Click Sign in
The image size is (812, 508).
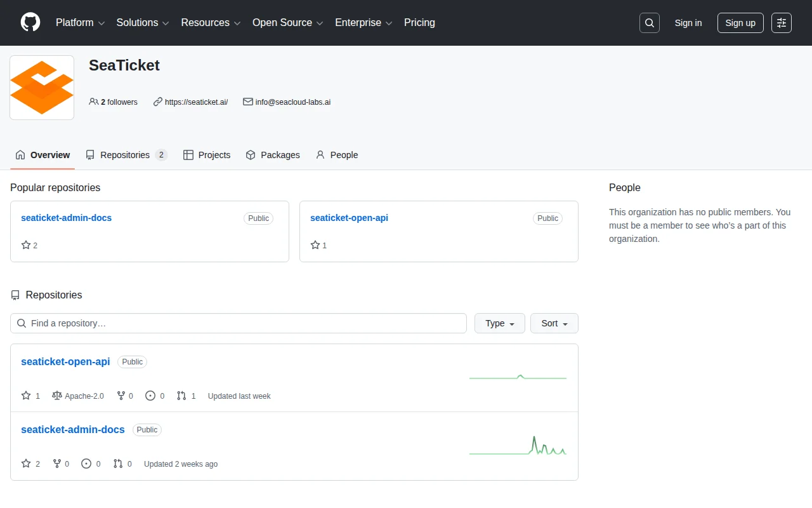pyautogui.click(x=688, y=23)
